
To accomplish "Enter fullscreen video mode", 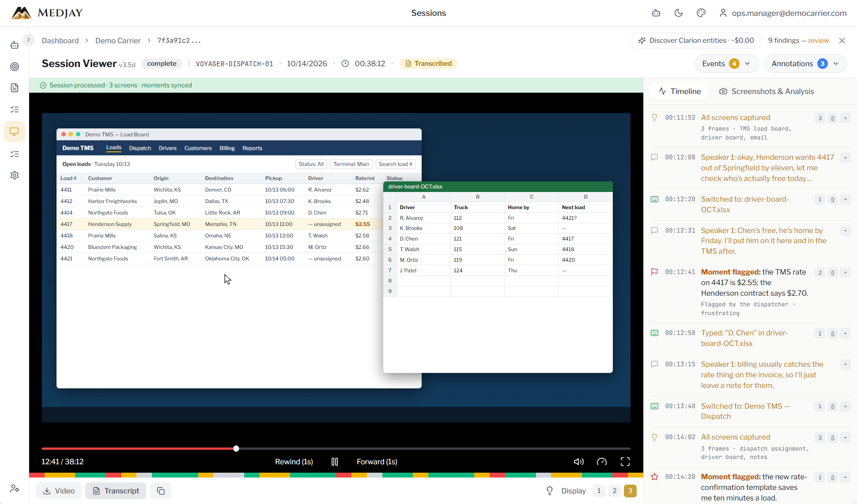I will (x=625, y=462).
